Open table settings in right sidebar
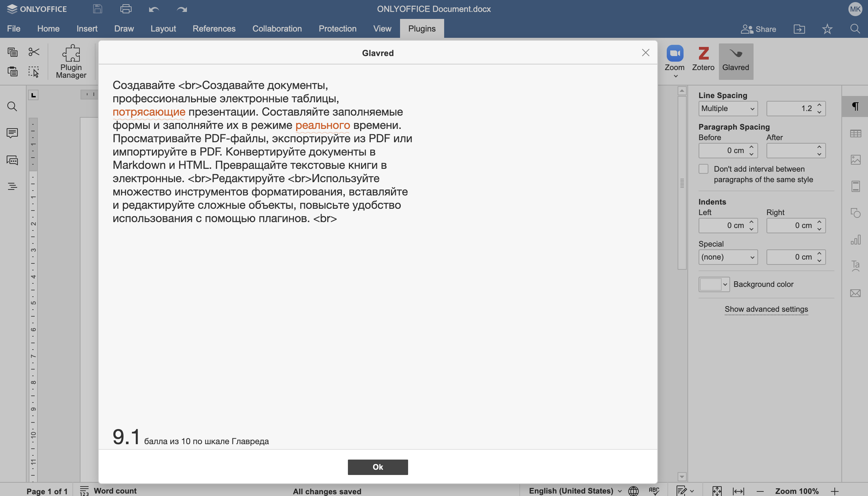868x496 pixels. (855, 133)
